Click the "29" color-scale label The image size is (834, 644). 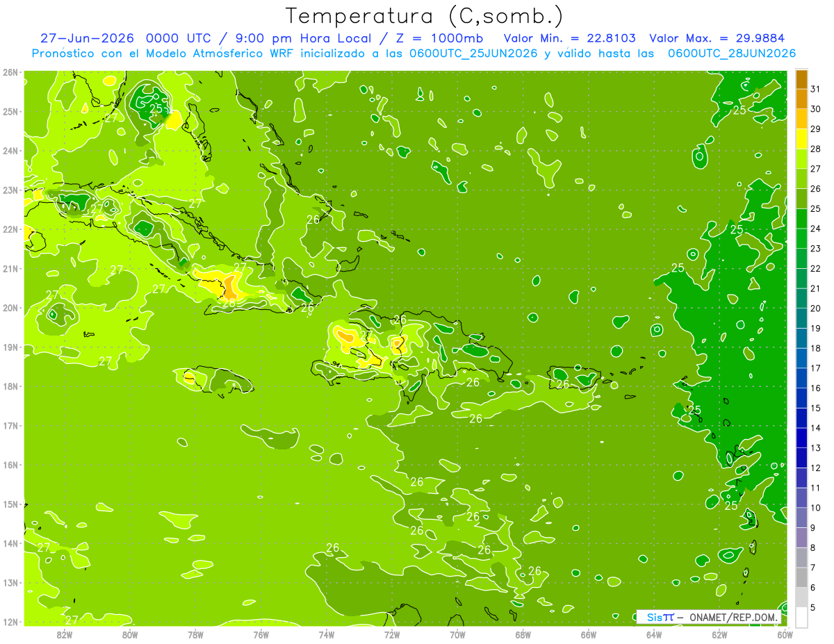(x=816, y=129)
